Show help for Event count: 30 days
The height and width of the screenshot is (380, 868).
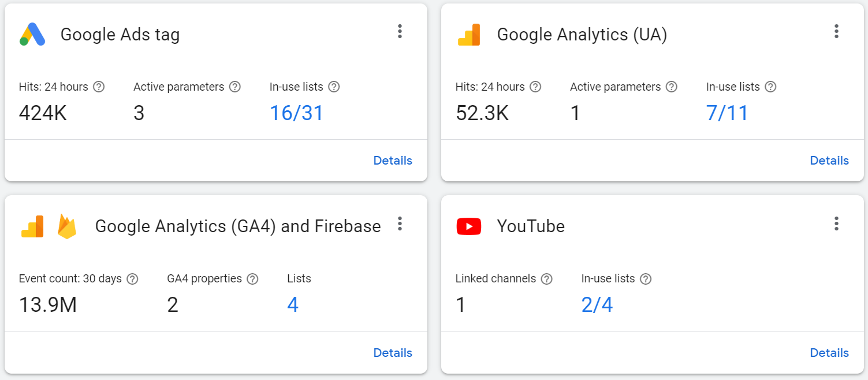point(132,279)
